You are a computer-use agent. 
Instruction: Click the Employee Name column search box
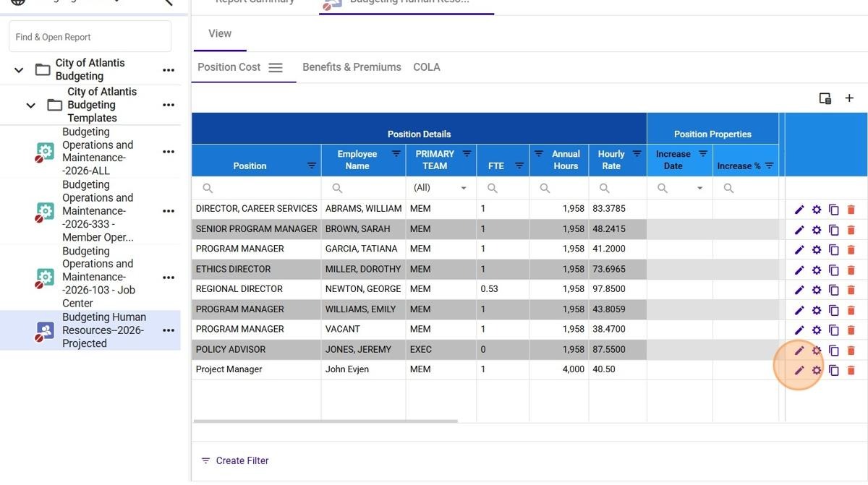(x=363, y=188)
